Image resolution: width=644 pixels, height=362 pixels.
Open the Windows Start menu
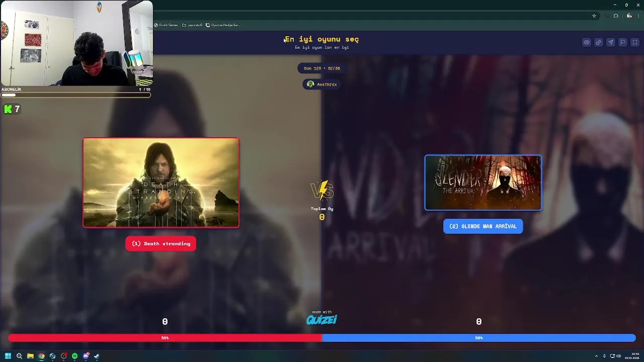click(8, 356)
